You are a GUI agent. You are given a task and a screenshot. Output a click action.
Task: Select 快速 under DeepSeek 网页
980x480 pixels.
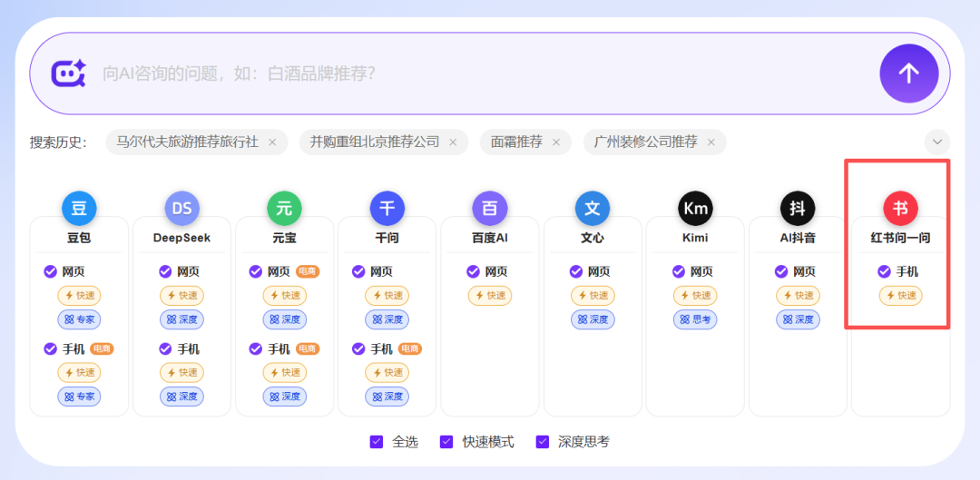181,296
